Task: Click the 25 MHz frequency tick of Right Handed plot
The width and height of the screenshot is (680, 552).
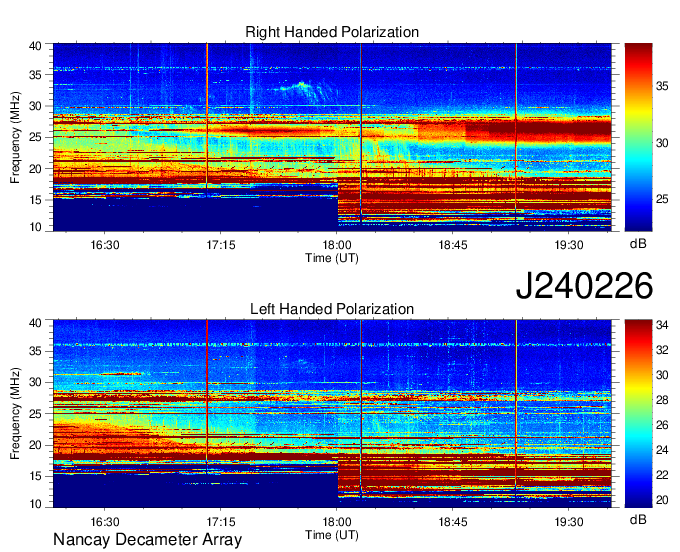Action: pos(35,137)
